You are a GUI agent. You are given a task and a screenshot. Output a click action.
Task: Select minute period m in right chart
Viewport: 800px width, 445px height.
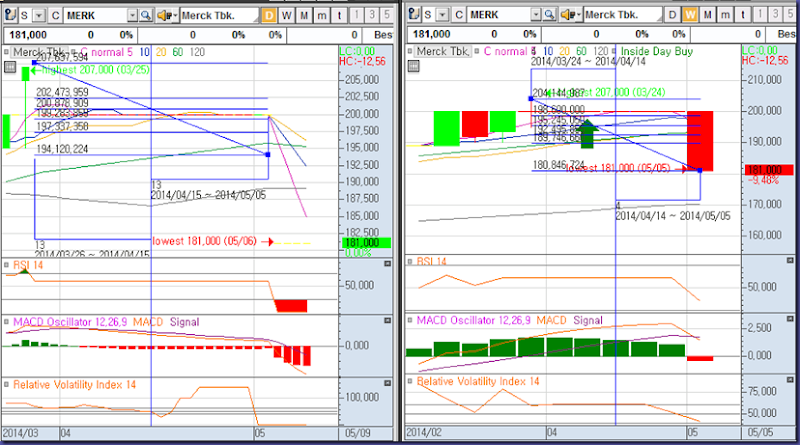click(726, 15)
